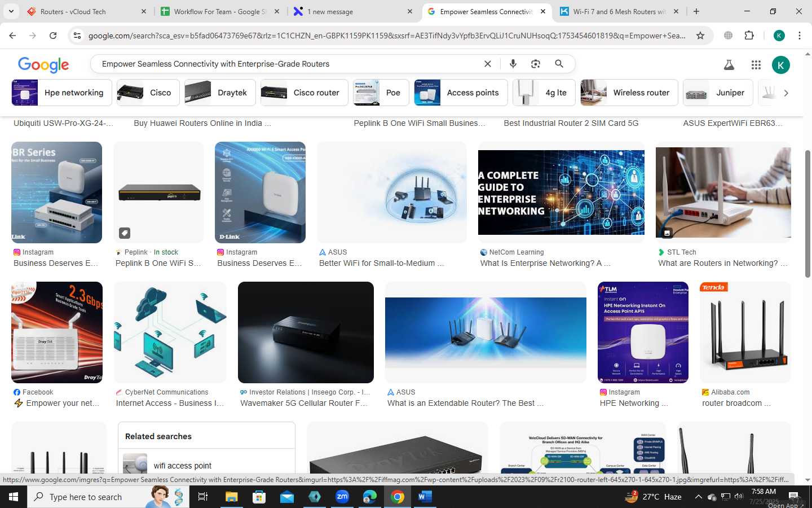The image size is (812, 508).
Task: Open the CyberNet Communications illustration
Action: [x=170, y=332]
